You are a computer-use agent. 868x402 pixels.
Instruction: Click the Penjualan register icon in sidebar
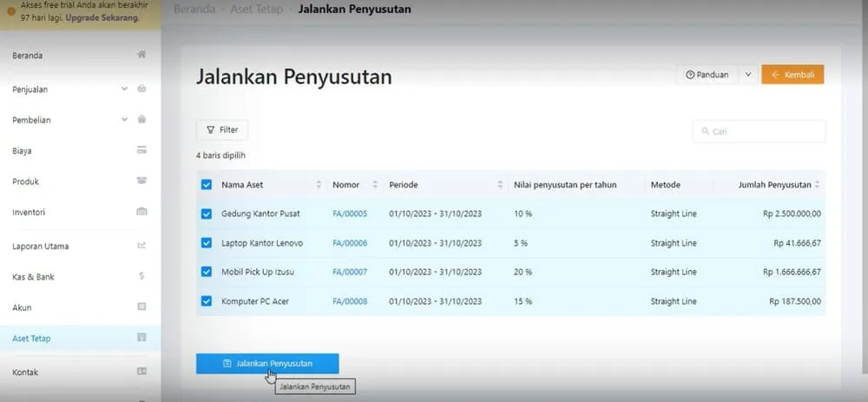click(141, 89)
